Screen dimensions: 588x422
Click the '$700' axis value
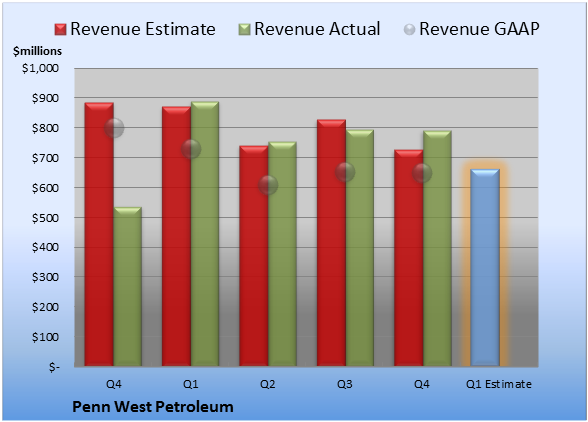tap(45, 158)
